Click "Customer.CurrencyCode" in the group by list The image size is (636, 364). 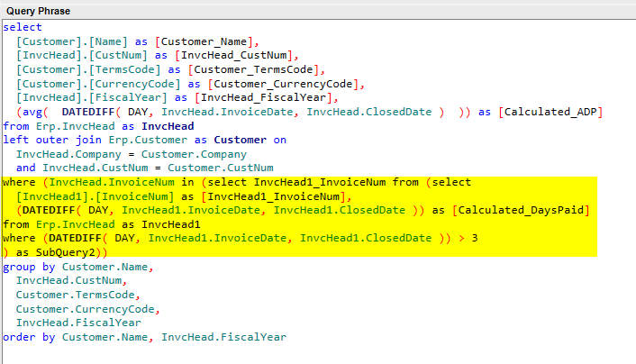[86, 309]
